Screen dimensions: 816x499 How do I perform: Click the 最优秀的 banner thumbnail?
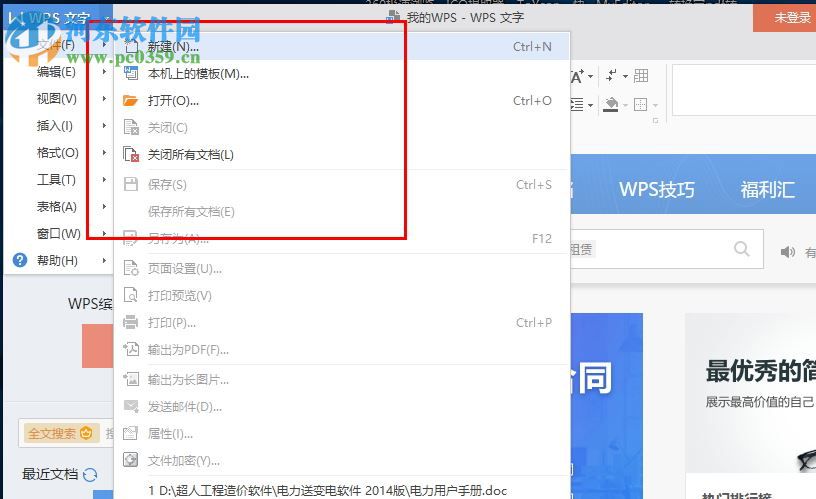click(750, 393)
